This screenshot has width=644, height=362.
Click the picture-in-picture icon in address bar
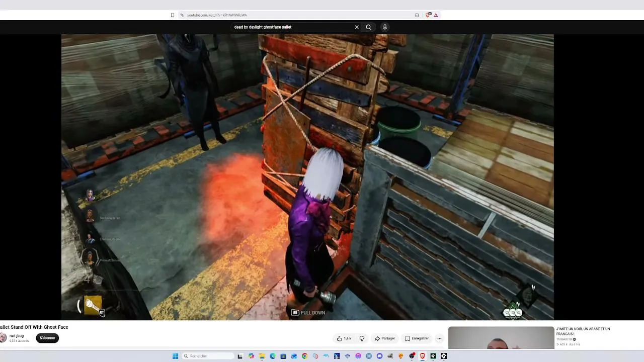417,15
